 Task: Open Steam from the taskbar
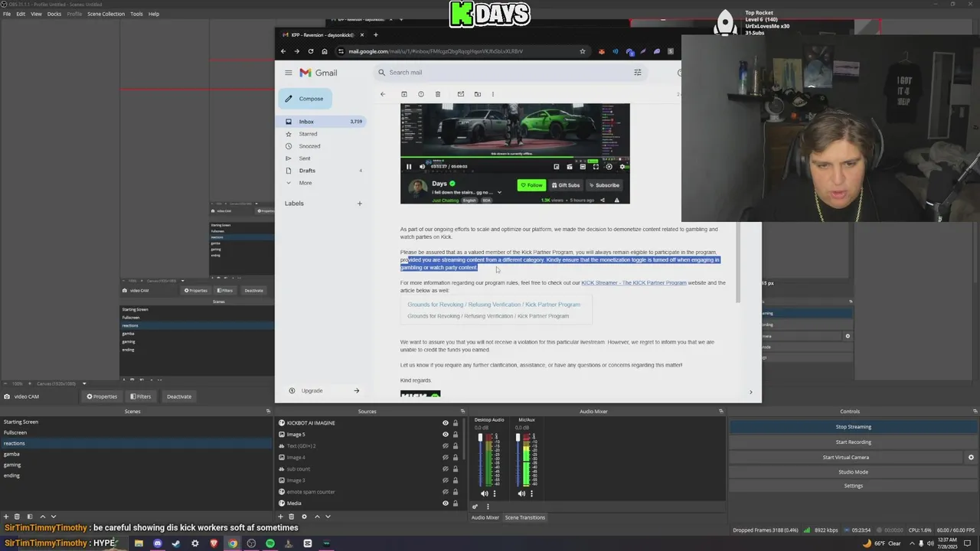coord(176,543)
